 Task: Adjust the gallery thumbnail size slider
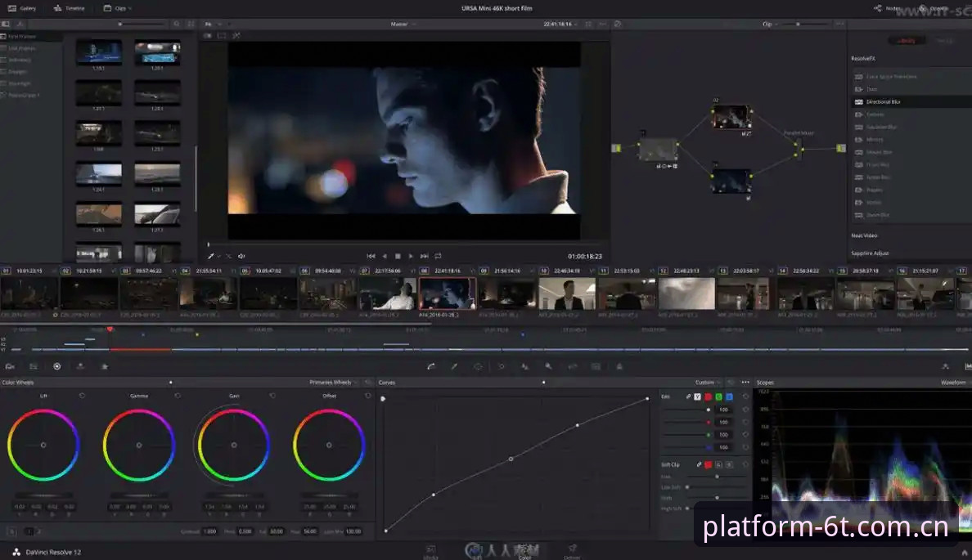142,24
